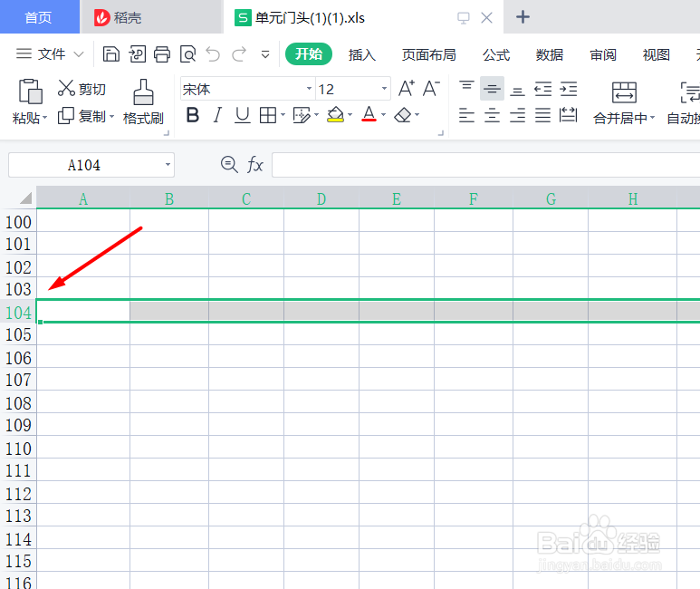Center text horizontally icon
Screen dimensions: 700x589
pos(492,115)
